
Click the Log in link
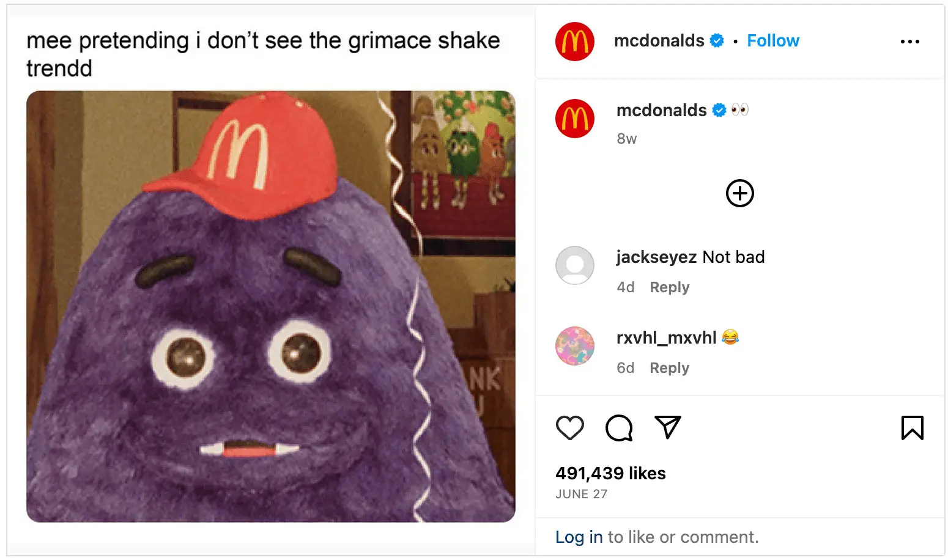(579, 537)
